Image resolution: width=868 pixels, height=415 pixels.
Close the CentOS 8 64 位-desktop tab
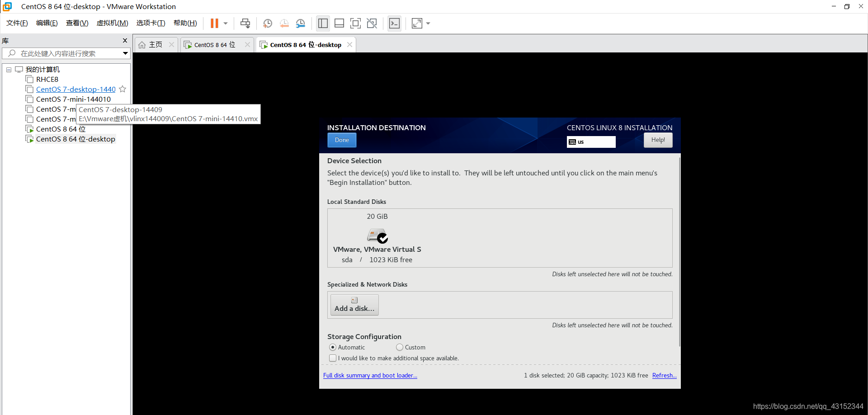coord(349,44)
